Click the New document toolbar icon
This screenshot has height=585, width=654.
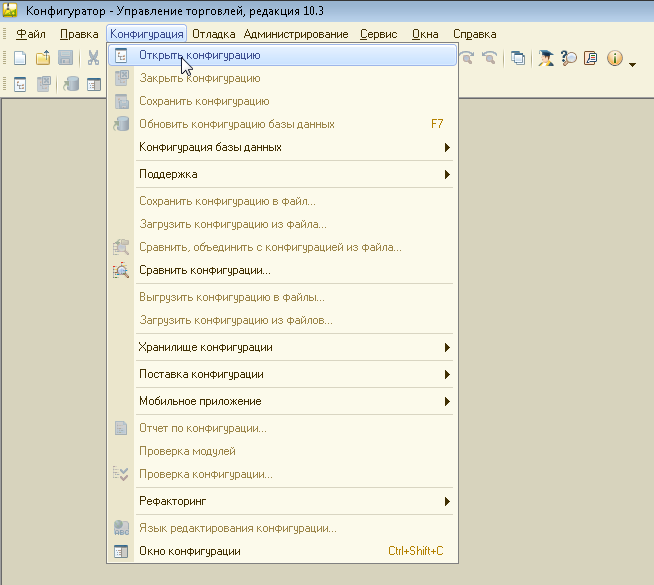[x=20, y=58]
